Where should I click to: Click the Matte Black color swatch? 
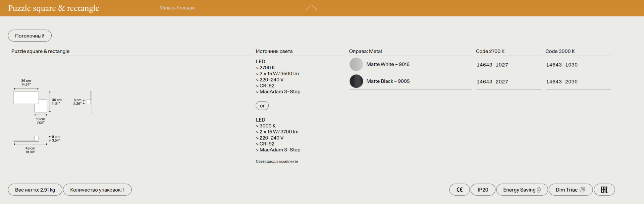(x=356, y=81)
